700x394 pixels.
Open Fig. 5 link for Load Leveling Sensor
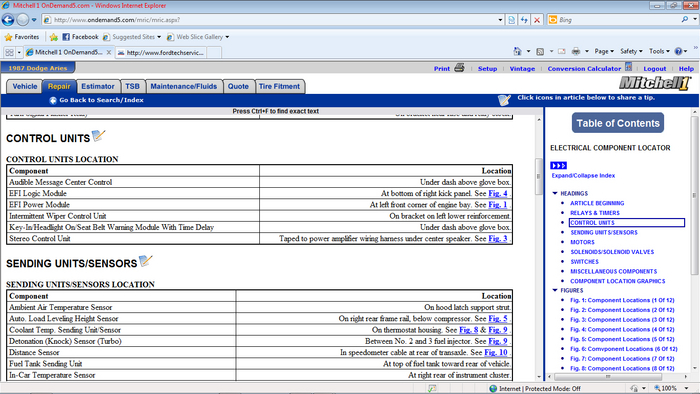[498, 319]
